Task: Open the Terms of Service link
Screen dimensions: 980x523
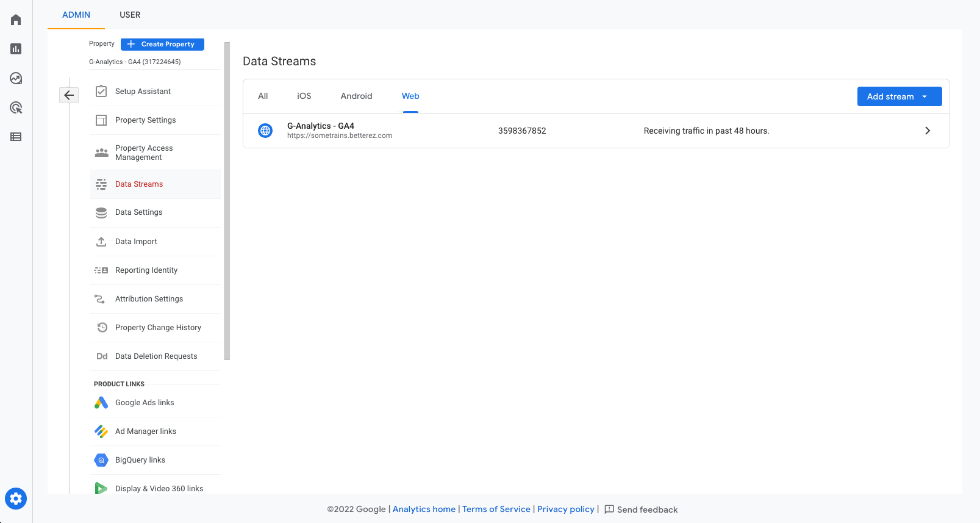Action: click(x=496, y=509)
